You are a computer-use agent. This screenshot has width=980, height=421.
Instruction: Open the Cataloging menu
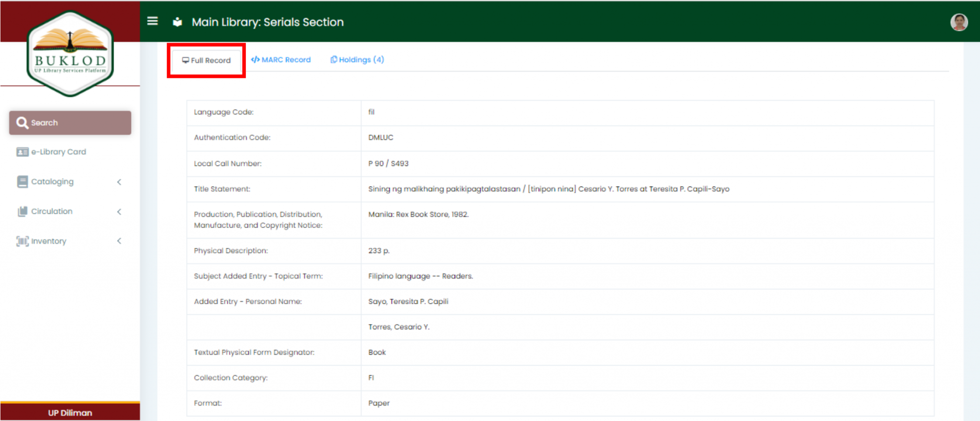tap(70, 182)
